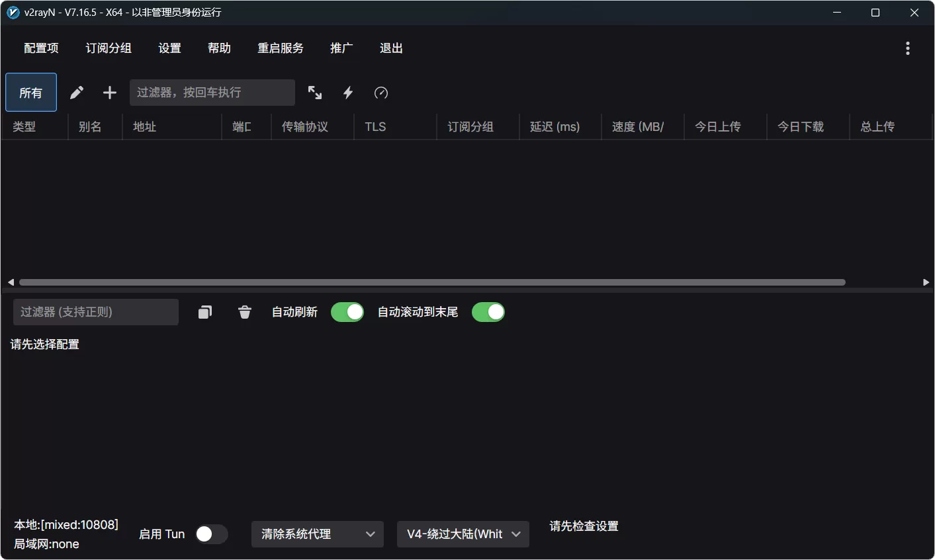Screen dimensions: 935x560
Task: Click the trash icon to clear the log
Action: (x=244, y=311)
